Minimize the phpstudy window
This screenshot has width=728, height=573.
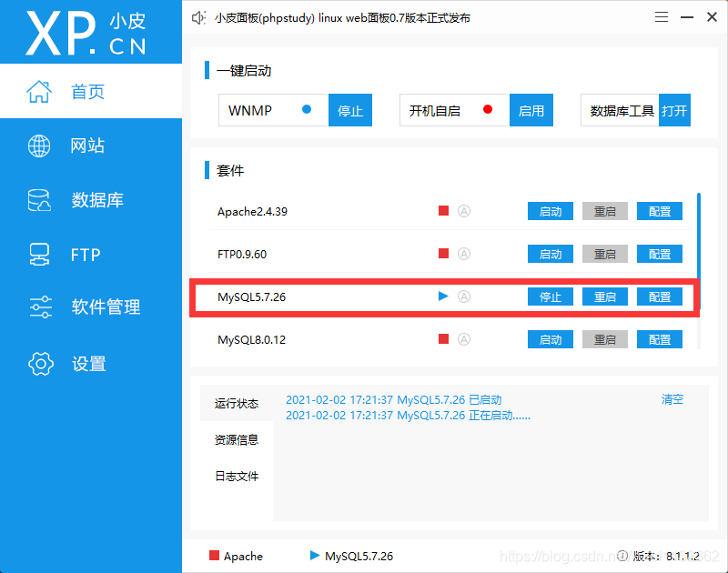pyautogui.click(x=687, y=17)
